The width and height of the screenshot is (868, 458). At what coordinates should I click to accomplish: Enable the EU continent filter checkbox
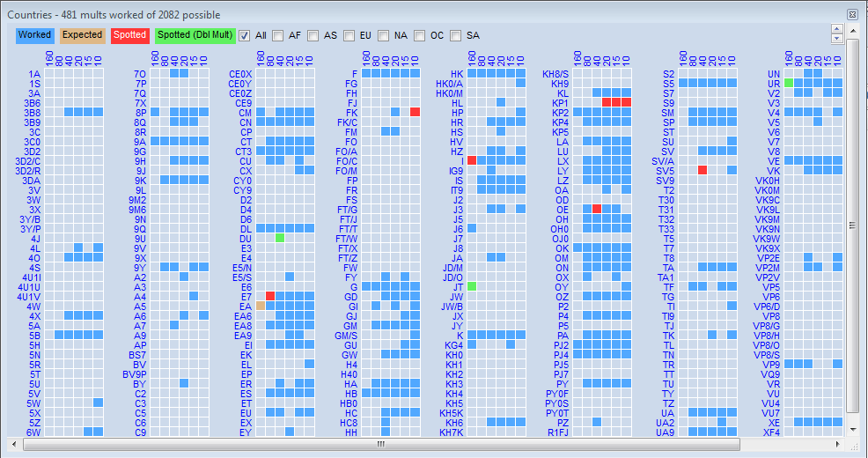(x=349, y=35)
